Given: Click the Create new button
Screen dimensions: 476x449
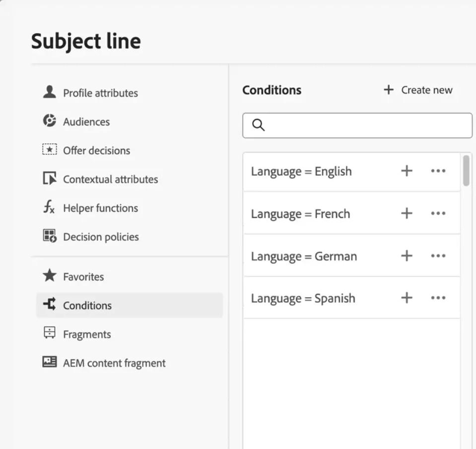Looking at the screenshot, I should (418, 90).
